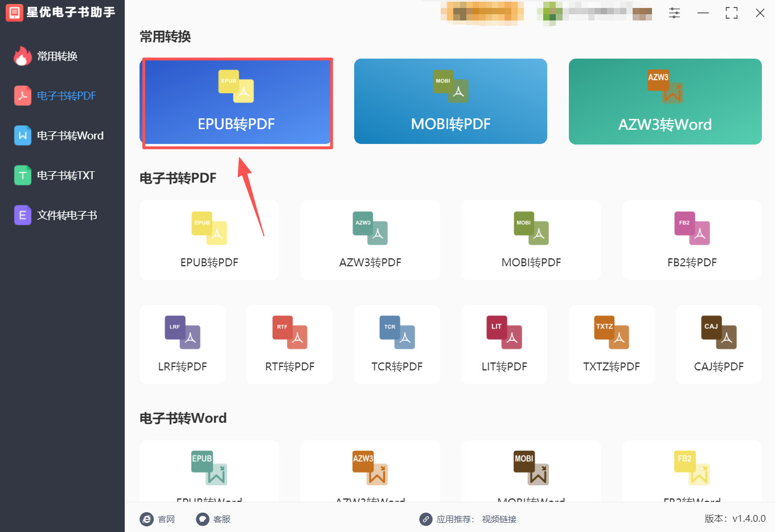Image resolution: width=775 pixels, height=532 pixels.
Task: Launch the large blue EPUB转PDF card under 常用转换
Action: 236,102
